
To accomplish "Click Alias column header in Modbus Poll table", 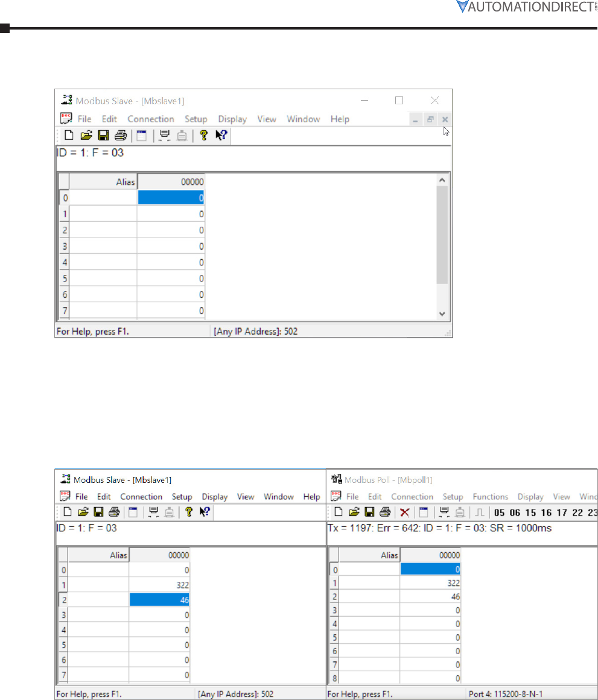I will tap(370, 555).
